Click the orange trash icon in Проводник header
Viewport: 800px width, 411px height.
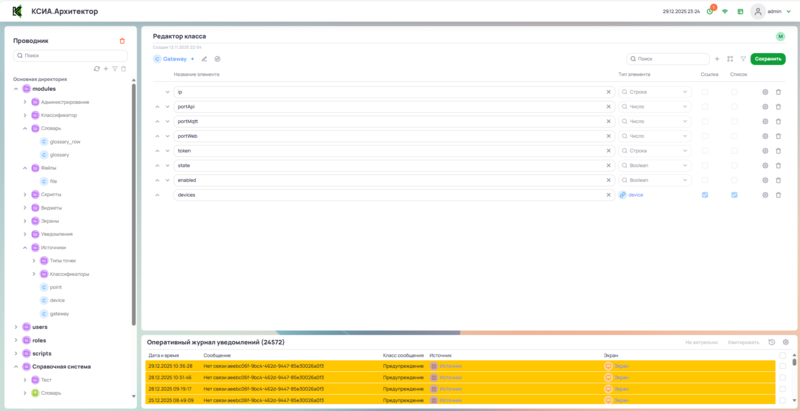click(x=122, y=41)
